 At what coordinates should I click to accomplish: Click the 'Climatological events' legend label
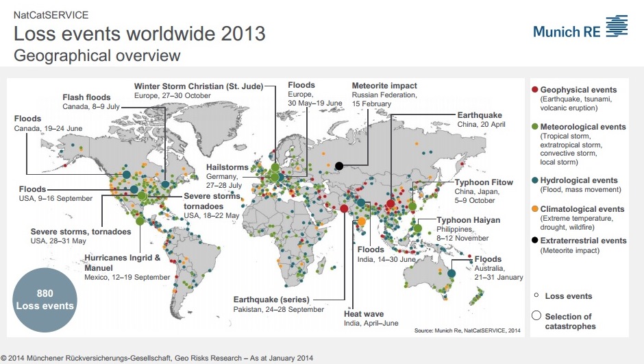click(x=582, y=209)
